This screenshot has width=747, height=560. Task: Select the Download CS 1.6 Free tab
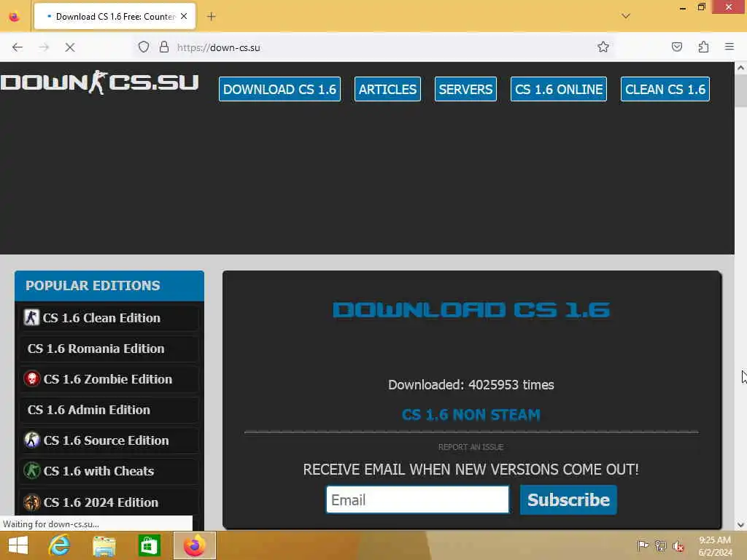point(115,17)
